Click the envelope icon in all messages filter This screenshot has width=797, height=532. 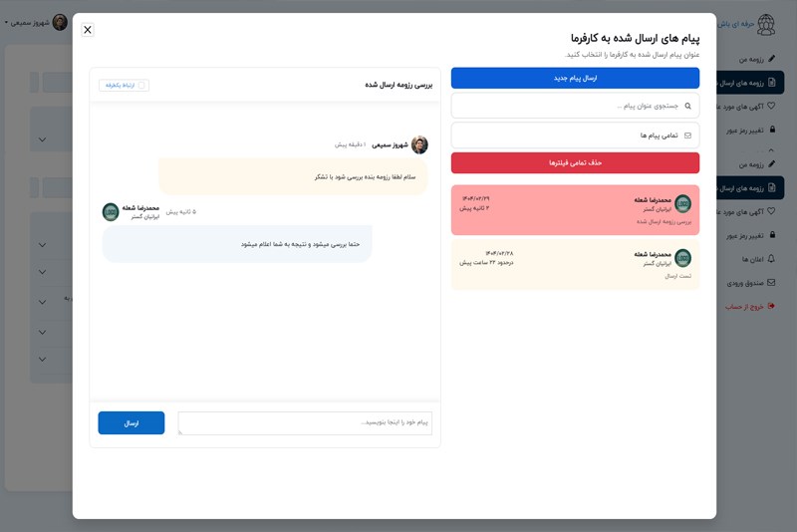[687, 135]
